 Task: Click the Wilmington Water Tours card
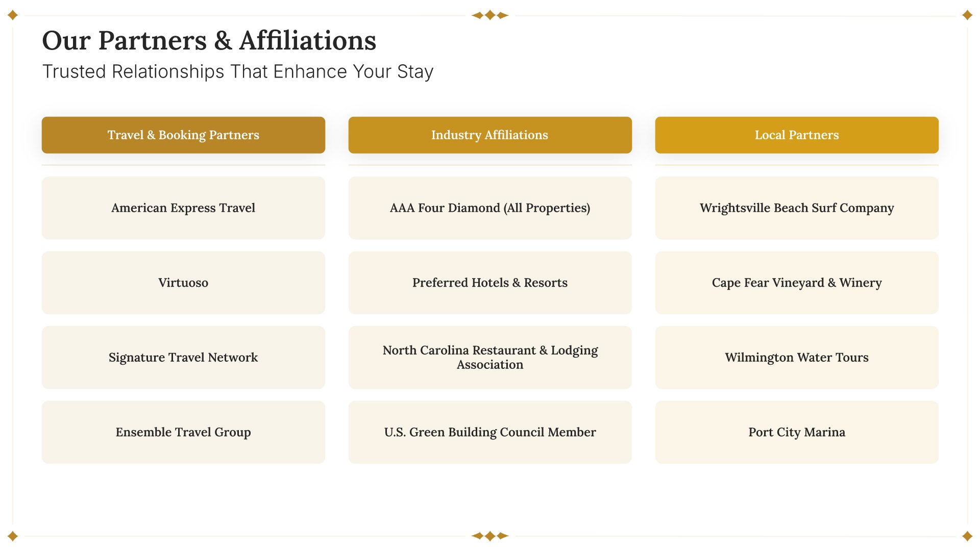point(797,358)
